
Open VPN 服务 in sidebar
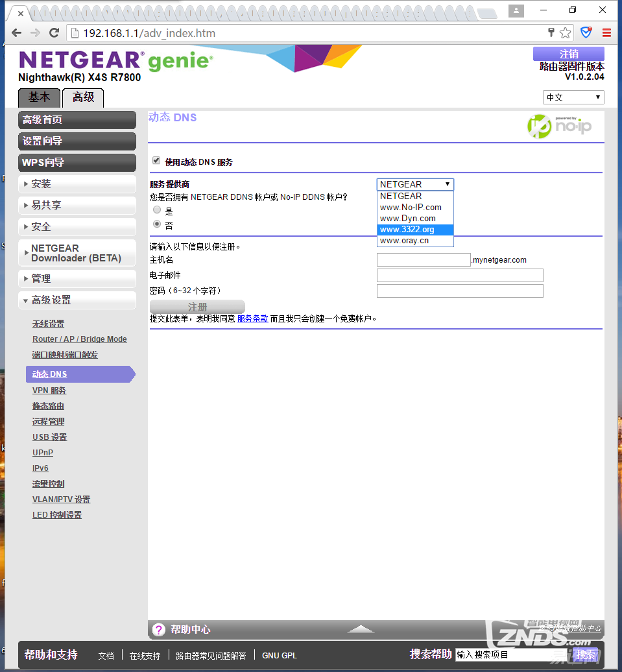coord(49,390)
